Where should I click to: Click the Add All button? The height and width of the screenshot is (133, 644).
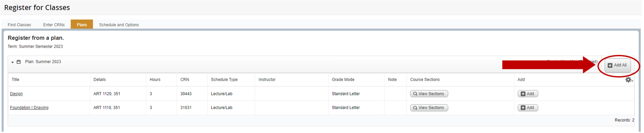(617, 65)
